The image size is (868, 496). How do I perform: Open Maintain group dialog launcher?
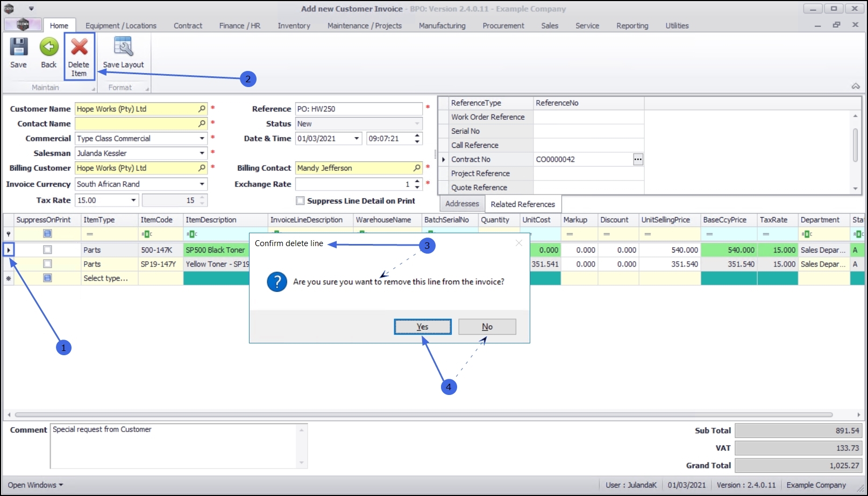pos(93,89)
